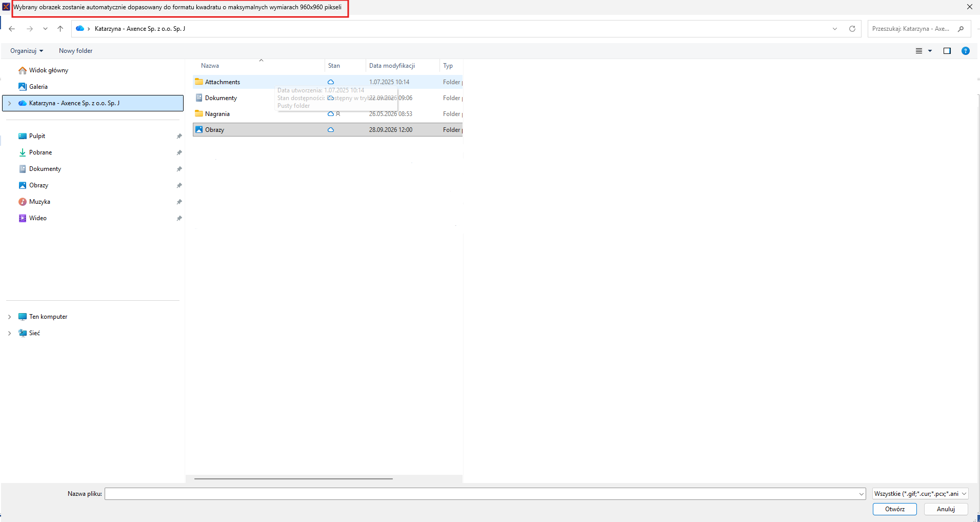This screenshot has width=980, height=522.
Task: Select the Obrazy folder in file list
Action: click(328, 130)
